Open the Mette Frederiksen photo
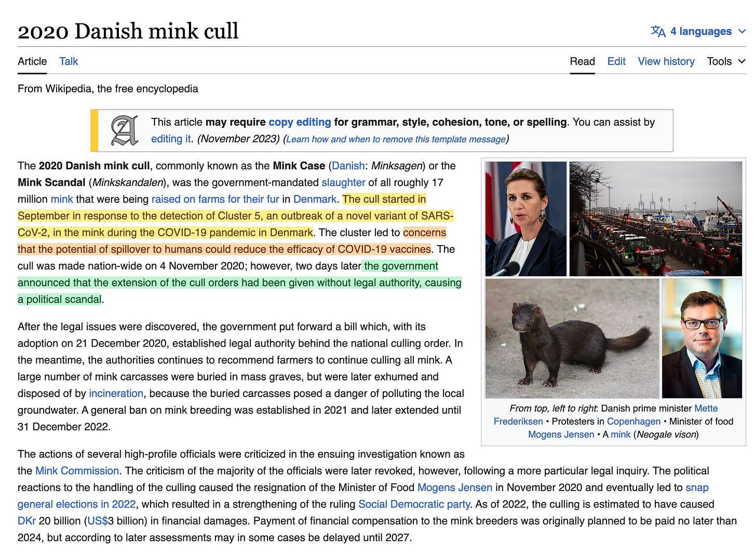Viewport: 756px width, 559px height. 525,219
